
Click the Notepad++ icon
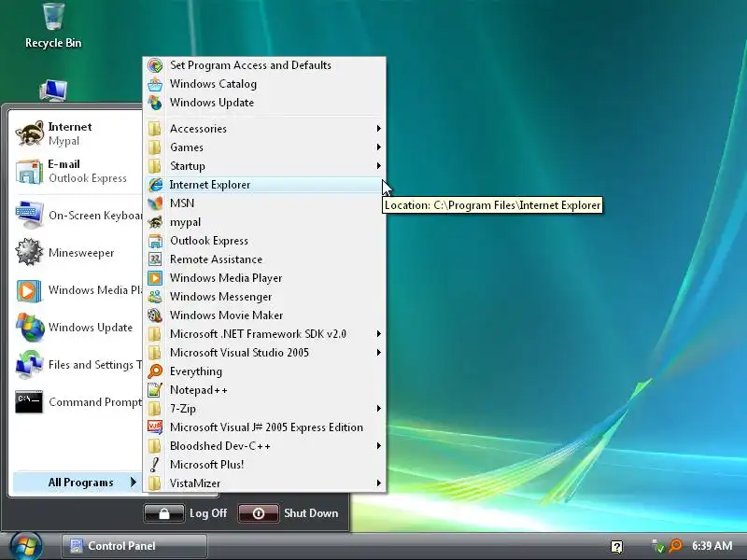155,390
